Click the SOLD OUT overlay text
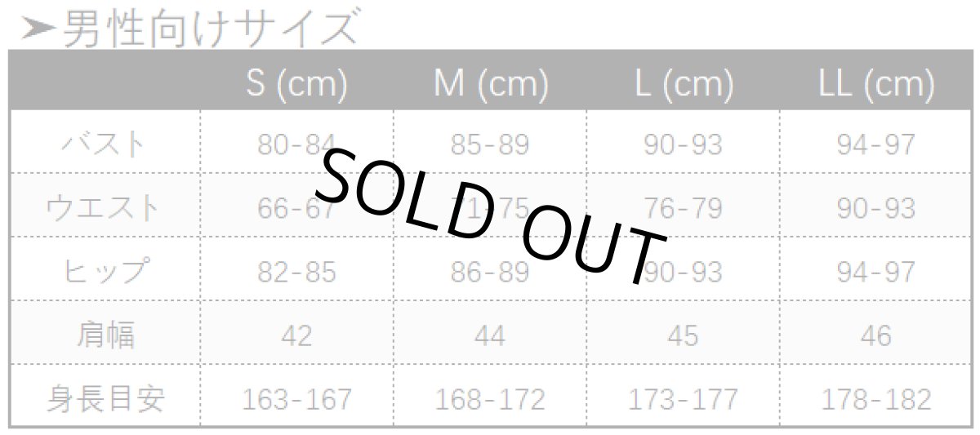980x435 pixels. point(490,216)
